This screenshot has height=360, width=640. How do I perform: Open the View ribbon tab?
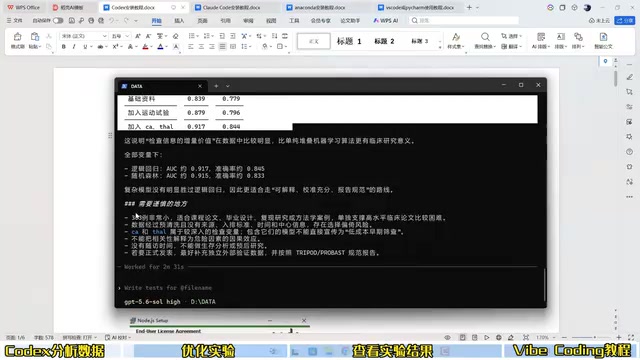(x=271, y=20)
